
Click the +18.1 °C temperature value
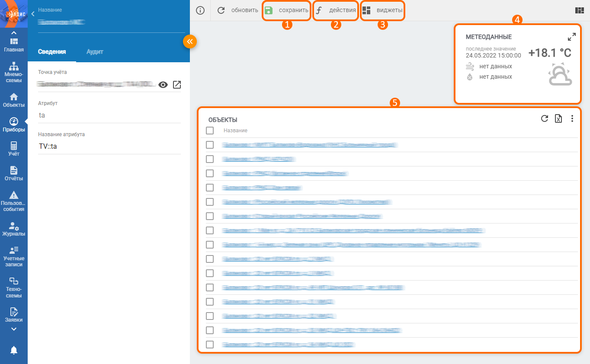[550, 53]
